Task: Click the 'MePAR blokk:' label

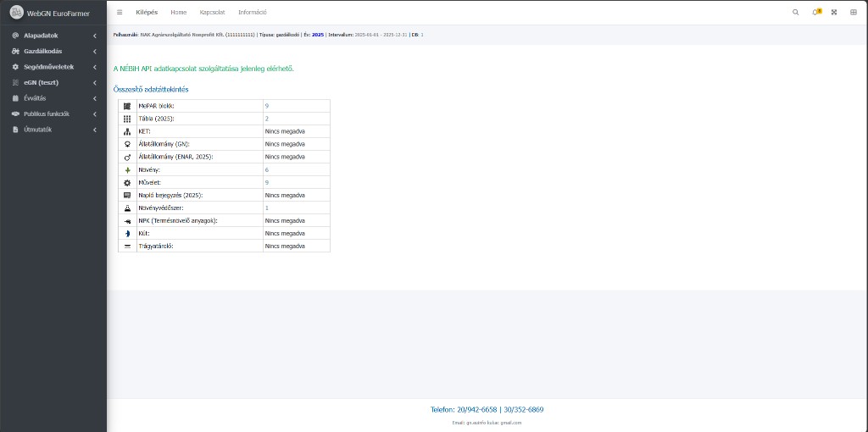Action: (156, 106)
